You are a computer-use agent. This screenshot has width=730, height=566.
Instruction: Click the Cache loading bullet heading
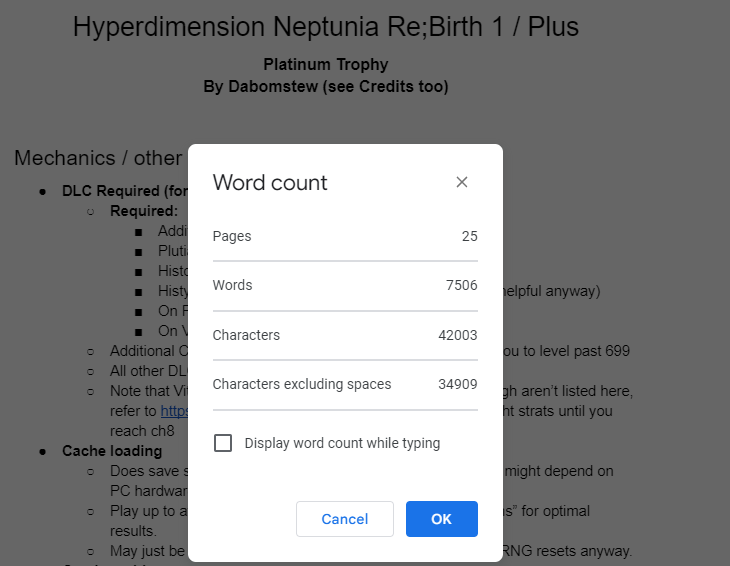coord(112,451)
